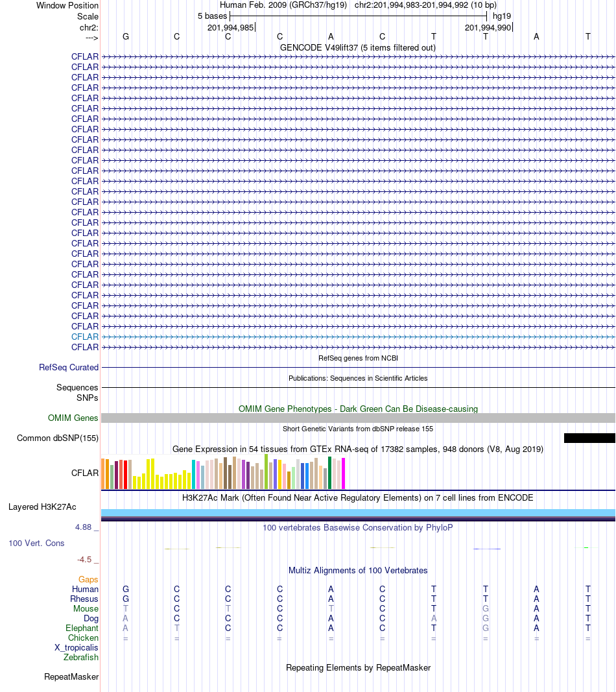Open Multiz Alignments of 100 Vertebrates title

click(358, 571)
